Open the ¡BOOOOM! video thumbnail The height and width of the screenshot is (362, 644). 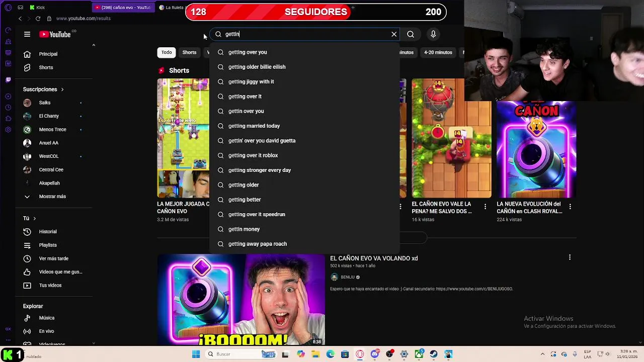tap(241, 300)
